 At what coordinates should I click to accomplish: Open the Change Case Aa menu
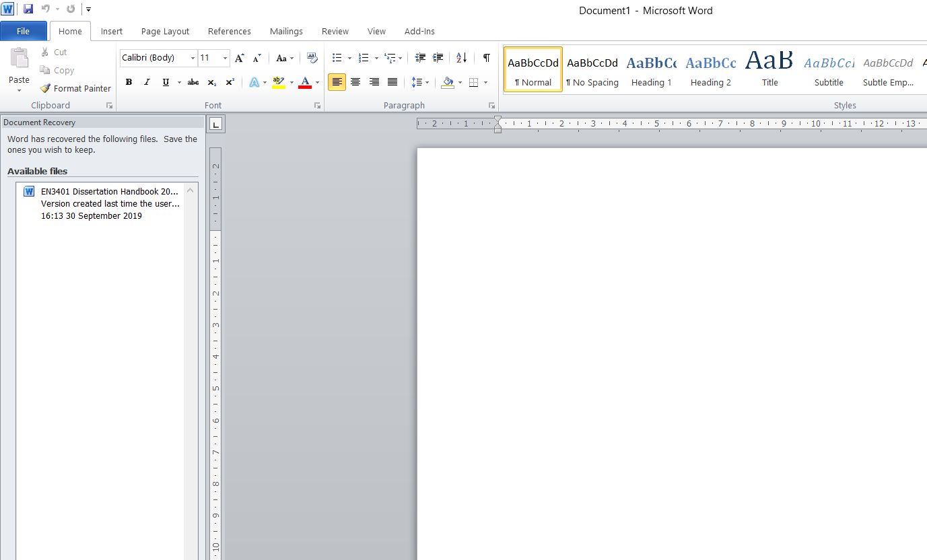(x=285, y=58)
